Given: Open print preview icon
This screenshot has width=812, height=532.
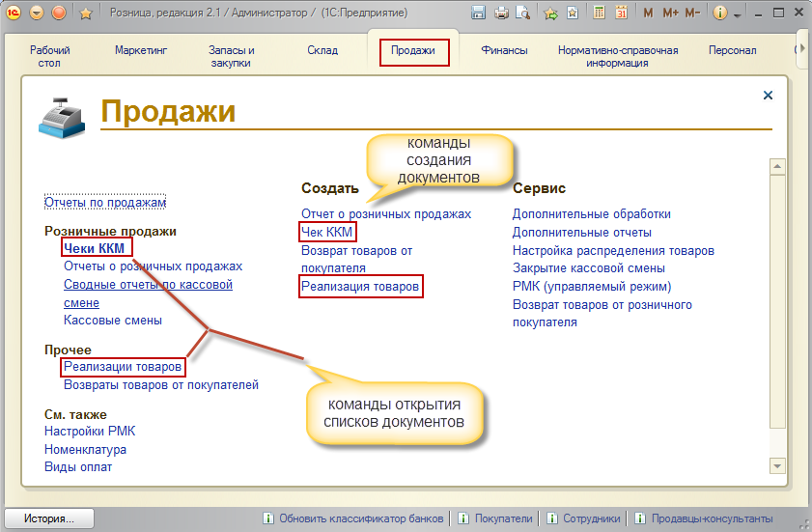Looking at the screenshot, I should [x=523, y=13].
